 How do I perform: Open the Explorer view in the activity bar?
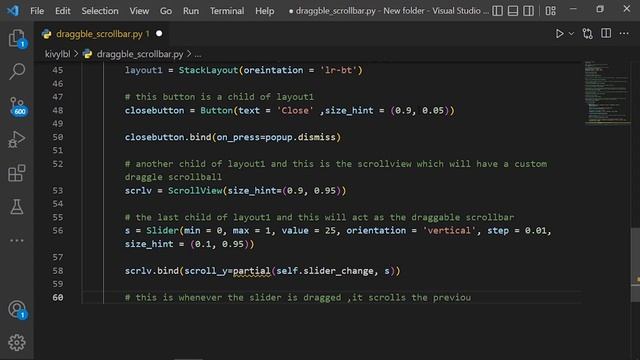point(17,39)
